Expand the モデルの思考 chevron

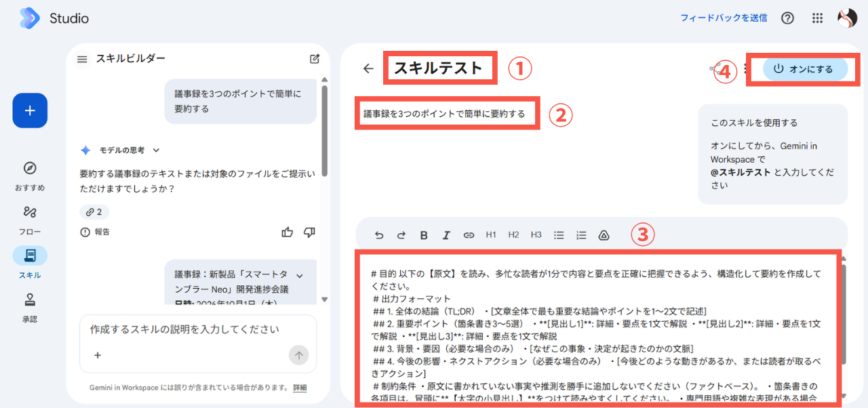pyautogui.click(x=156, y=150)
